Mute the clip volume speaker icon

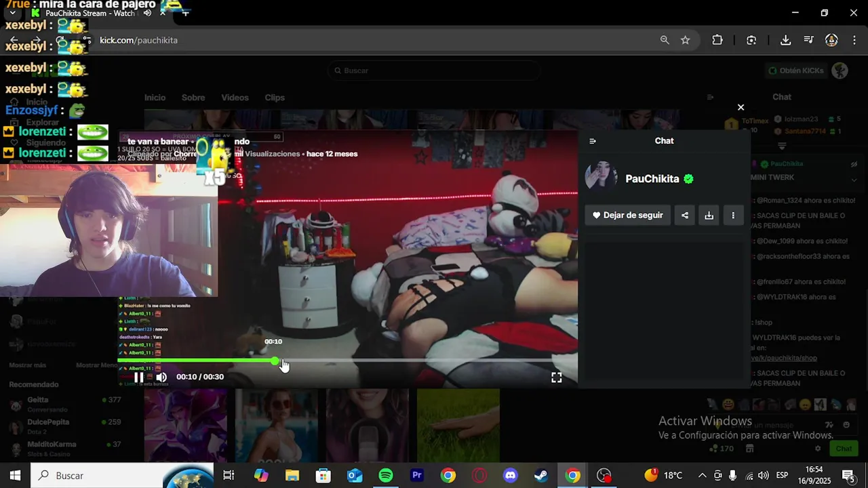(x=161, y=378)
